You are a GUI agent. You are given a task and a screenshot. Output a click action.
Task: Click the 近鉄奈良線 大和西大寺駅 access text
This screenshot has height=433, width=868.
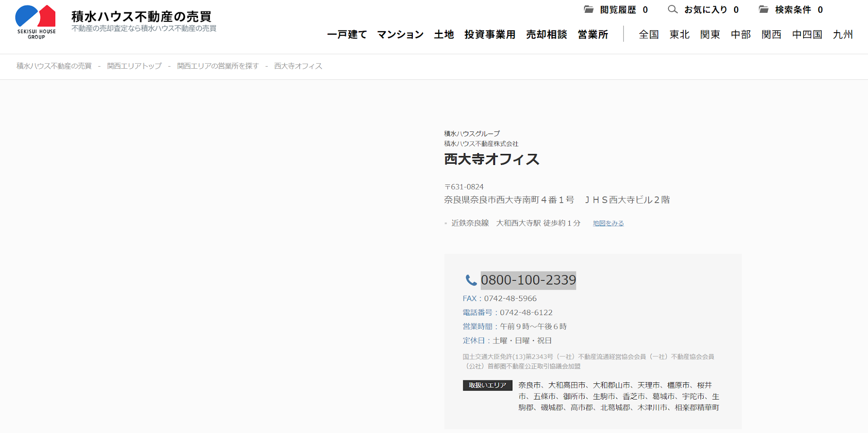[x=516, y=223]
